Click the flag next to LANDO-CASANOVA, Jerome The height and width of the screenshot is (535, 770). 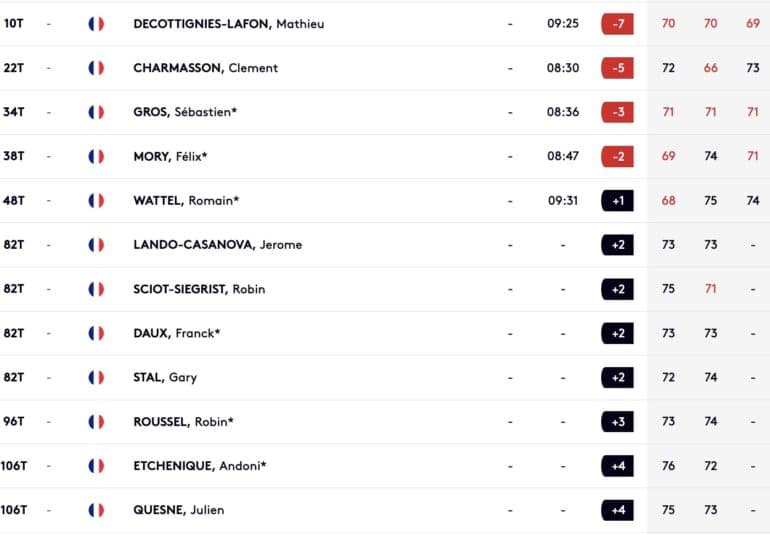point(96,245)
